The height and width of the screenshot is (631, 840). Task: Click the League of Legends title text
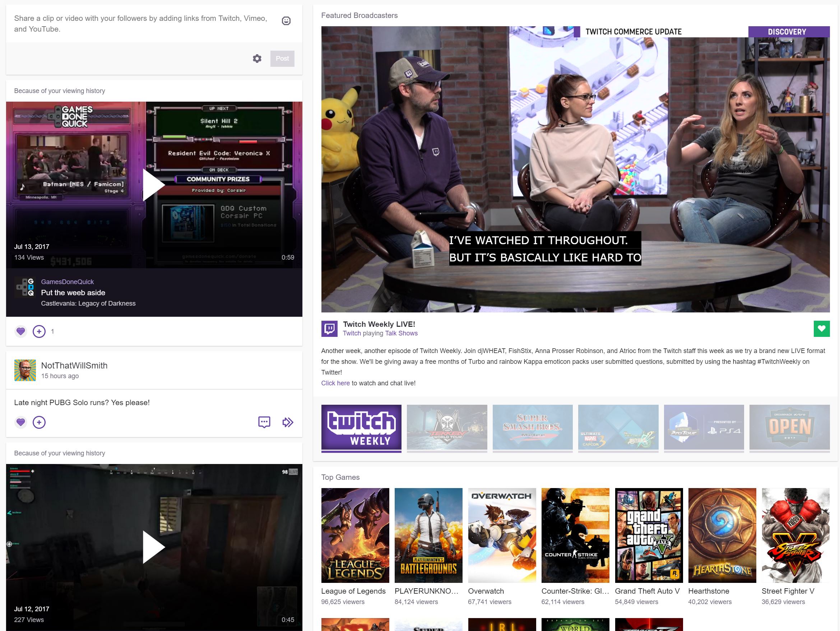(353, 591)
